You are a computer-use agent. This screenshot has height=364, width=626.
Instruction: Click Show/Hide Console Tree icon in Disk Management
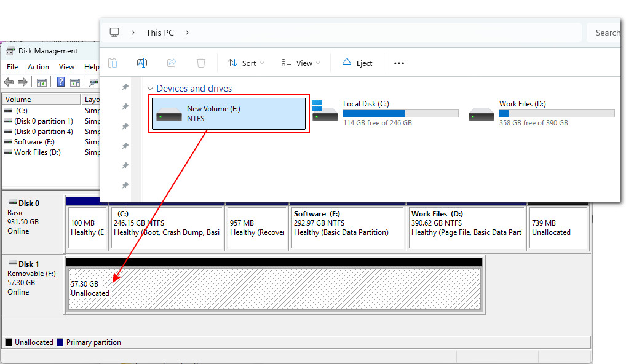(x=42, y=82)
